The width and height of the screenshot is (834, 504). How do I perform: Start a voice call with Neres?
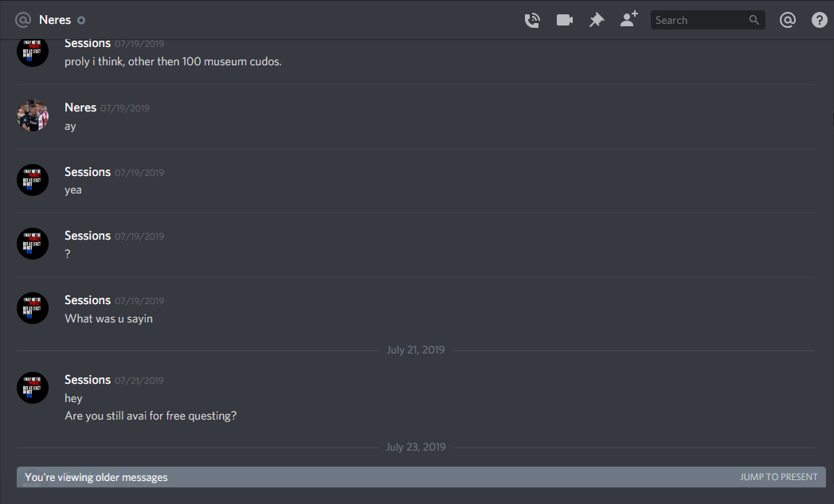[532, 20]
